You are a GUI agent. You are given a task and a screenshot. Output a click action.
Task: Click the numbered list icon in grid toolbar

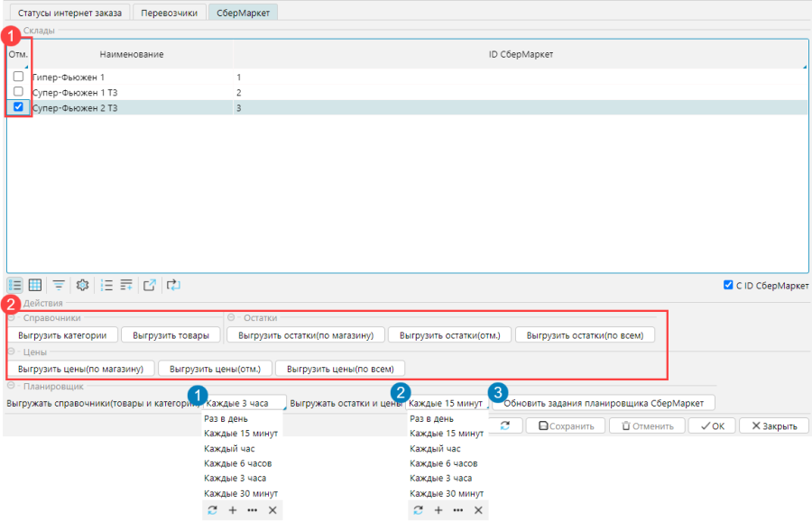coord(106,285)
